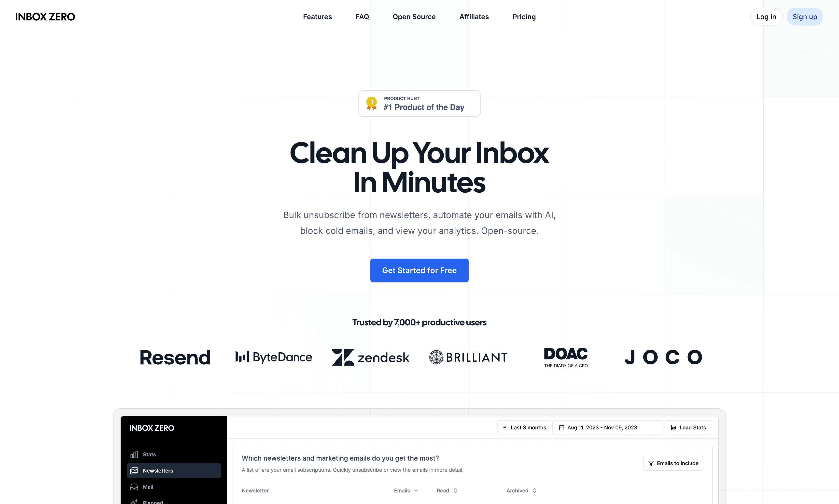The height and width of the screenshot is (504, 839).
Task: Expand the Emails column sort dropdown
Action: tap(406, 490)
